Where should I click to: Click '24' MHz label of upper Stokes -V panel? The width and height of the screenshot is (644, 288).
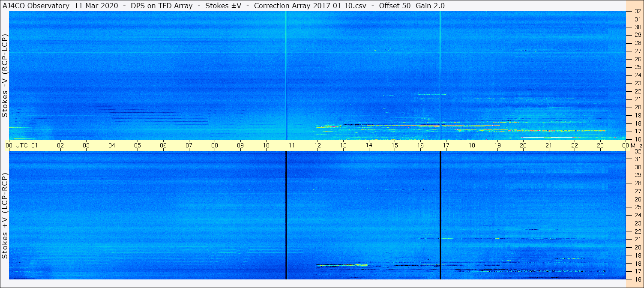[x=637, y=75]
